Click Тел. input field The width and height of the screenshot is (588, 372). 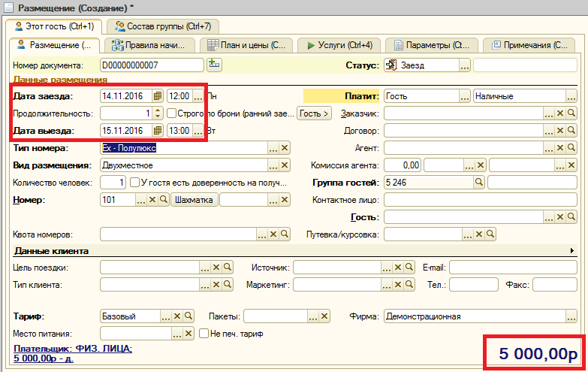pyautogui.click(x=474, y=285)
